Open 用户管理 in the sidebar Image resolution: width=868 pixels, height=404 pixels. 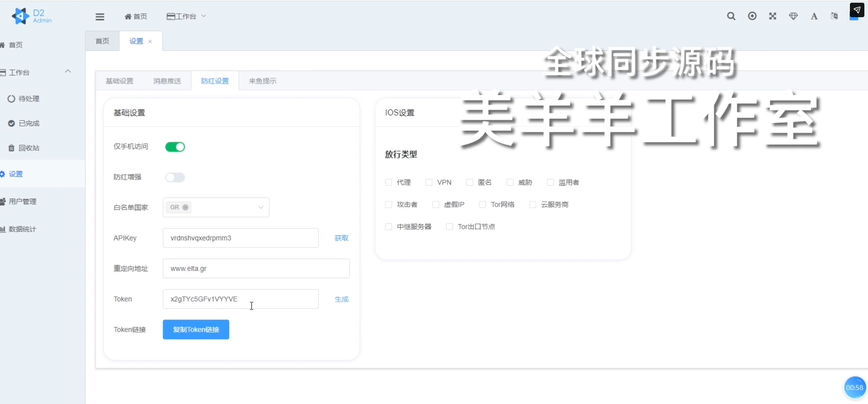click(23, 201)
